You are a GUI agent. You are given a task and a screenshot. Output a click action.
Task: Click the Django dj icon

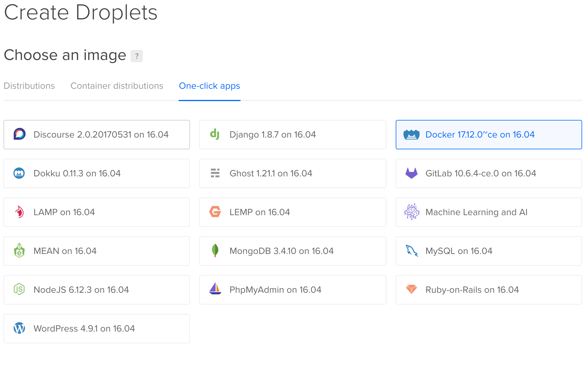pos(215,134)
